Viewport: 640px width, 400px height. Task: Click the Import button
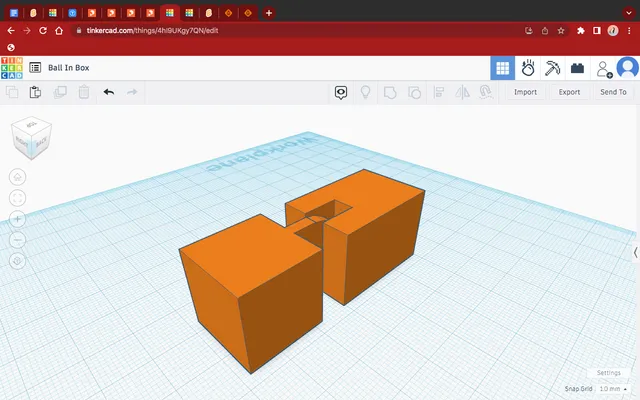pos(525,92)
